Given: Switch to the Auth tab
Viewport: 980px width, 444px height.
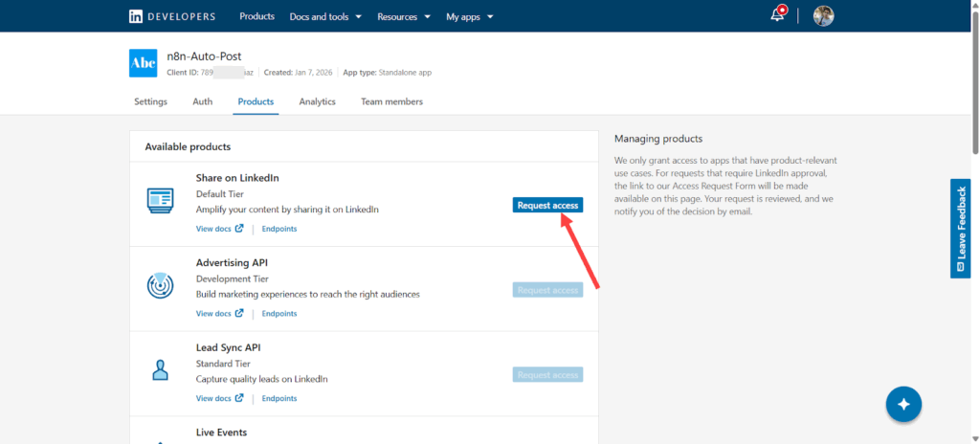Looking at the screenshot, I should pos(202,101).
